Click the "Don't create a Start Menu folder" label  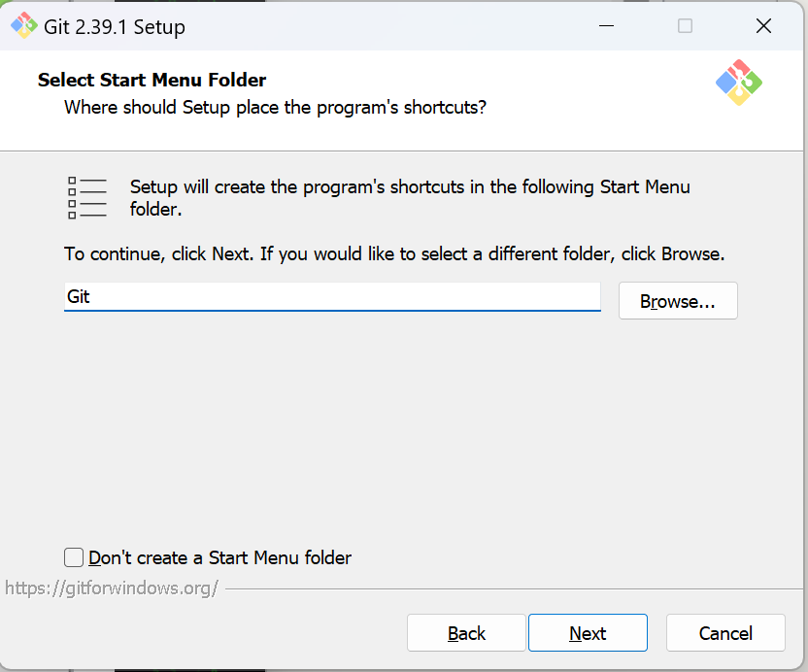[x=219, y=557]
